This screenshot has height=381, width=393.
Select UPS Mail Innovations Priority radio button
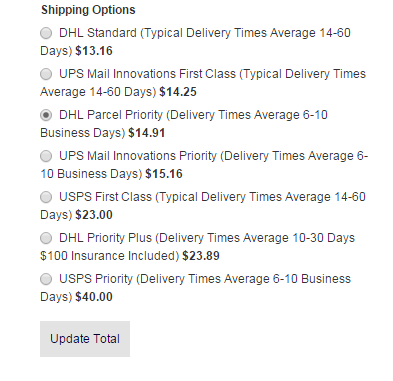(x=46, y=156)
